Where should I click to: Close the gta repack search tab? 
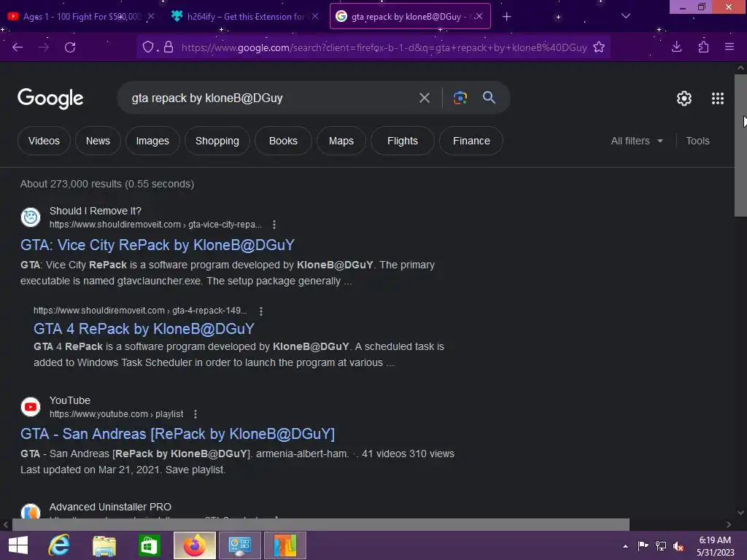(479, 17)
